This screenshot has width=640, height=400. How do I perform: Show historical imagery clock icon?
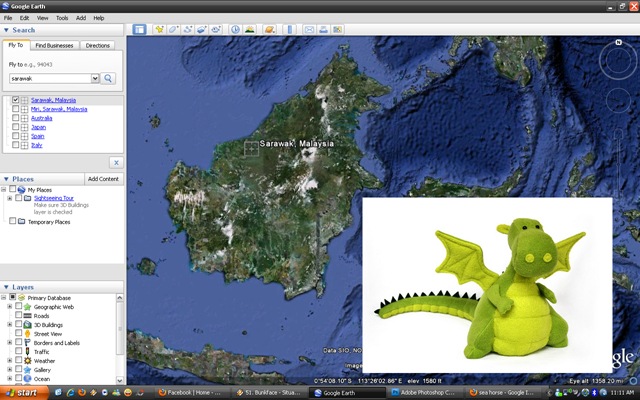(x=235, y=29)
